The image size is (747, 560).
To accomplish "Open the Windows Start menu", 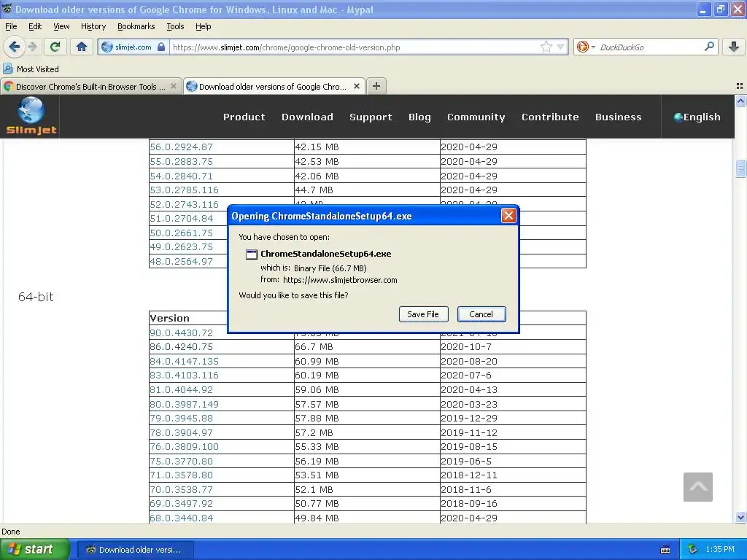I will pos(35,550).
